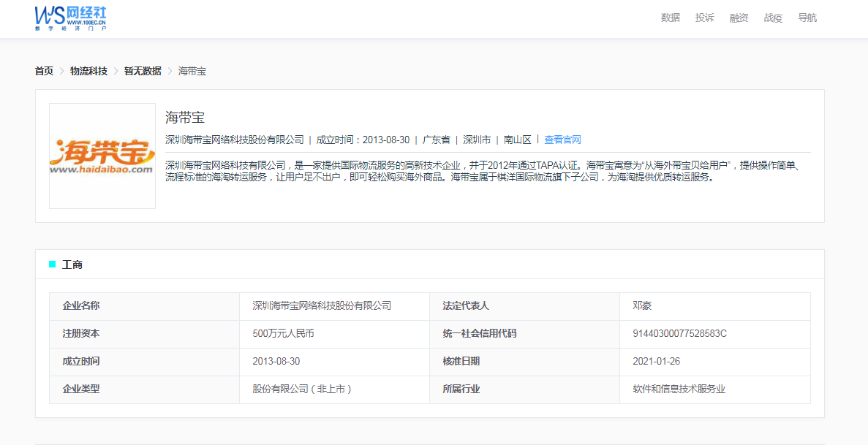Click the 核准日期 label cell
868x445 pixels.
(x=524, y=362)
